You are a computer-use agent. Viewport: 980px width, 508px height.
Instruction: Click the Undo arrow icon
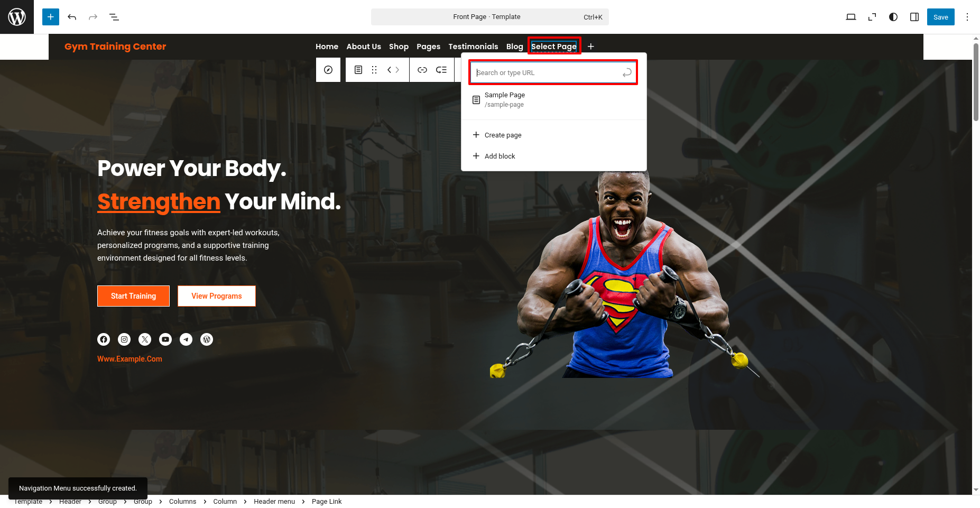pos(72,17)
